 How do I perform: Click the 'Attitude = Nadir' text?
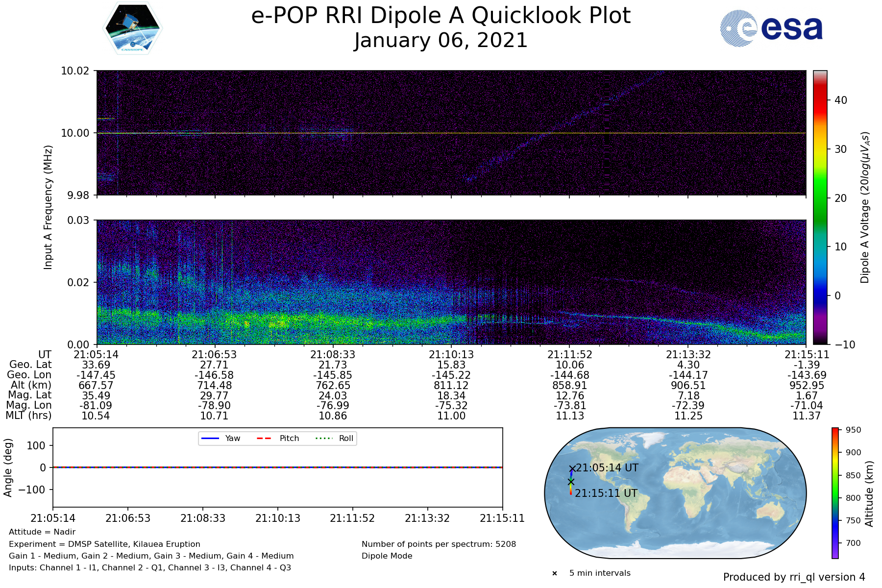coord(42,532)
